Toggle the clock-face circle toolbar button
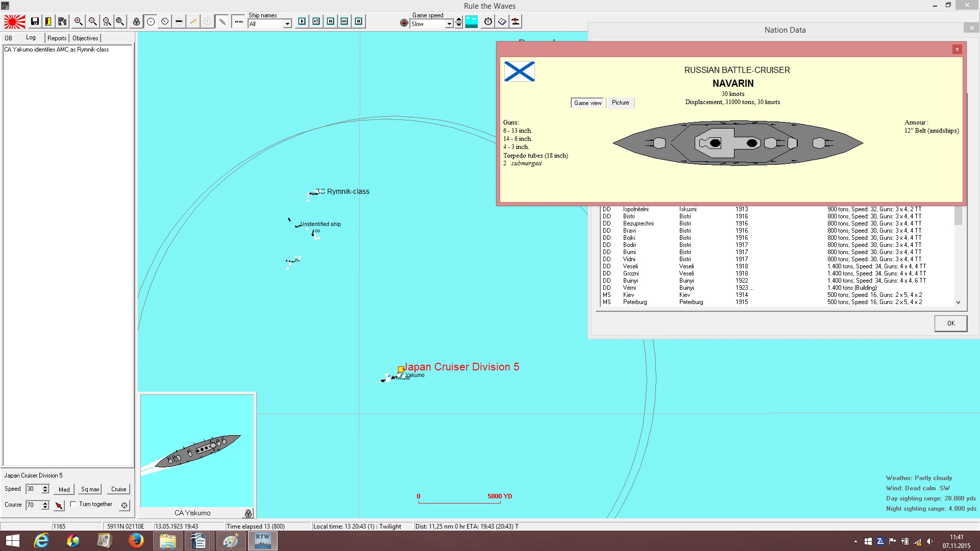The width and height of the screenshot is (980, 551). click(x=165, y=21)
